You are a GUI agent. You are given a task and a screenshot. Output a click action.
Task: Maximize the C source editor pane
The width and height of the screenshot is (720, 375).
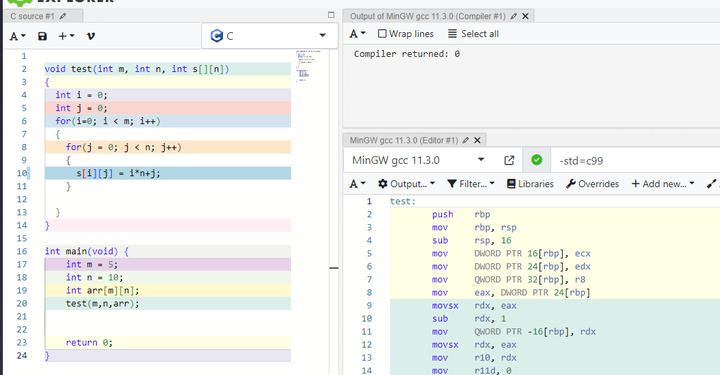point(331,15)
